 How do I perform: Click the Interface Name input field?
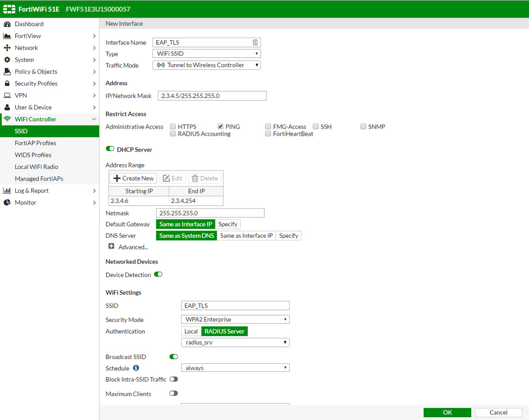pyautogui.click(x=207, y=42)
